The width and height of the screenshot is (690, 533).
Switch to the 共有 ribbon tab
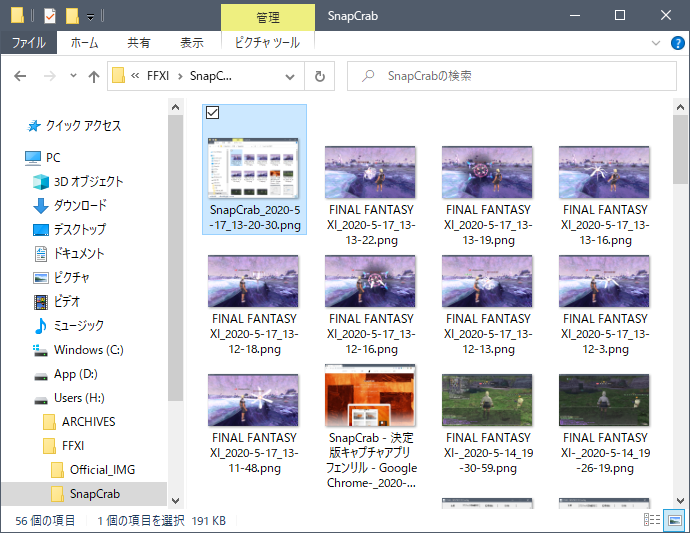[139, 43]
